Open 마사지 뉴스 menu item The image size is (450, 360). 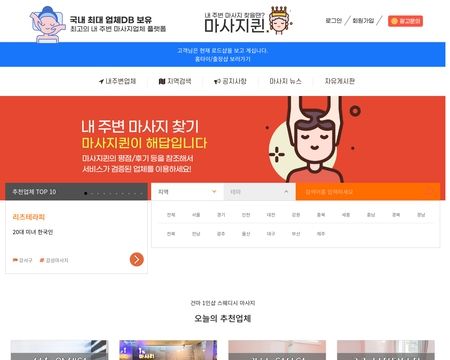click(x=285, y=81)
